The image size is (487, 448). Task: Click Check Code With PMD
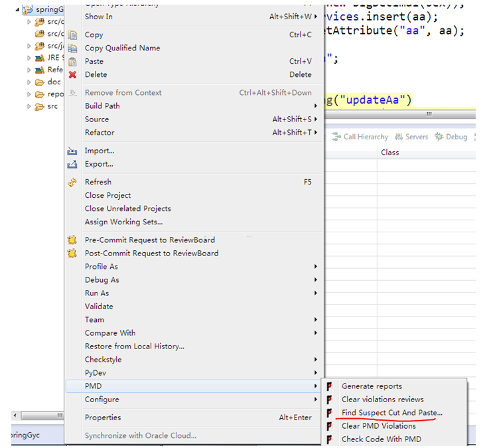[394, 439]
